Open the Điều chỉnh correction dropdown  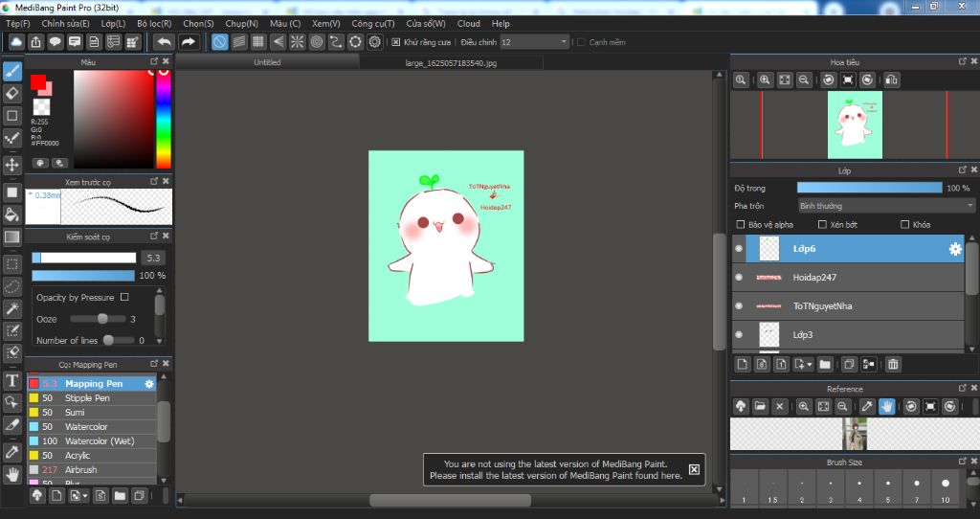534,42
